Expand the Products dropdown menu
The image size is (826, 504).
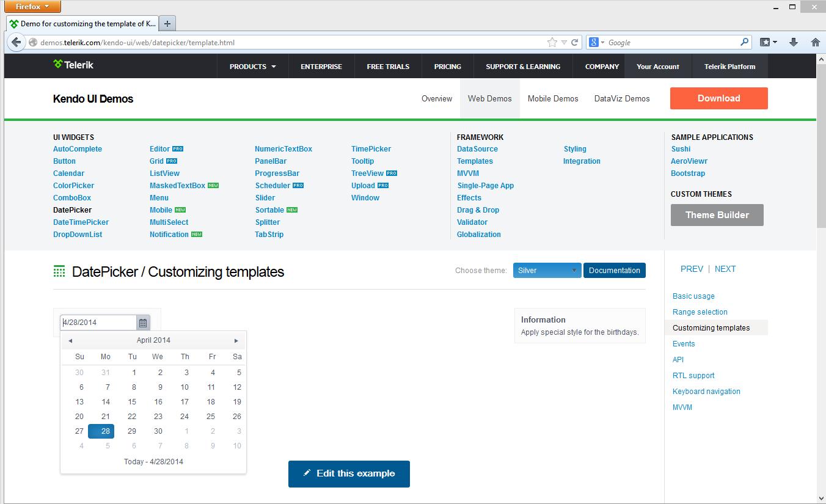(x=252, y=67)
